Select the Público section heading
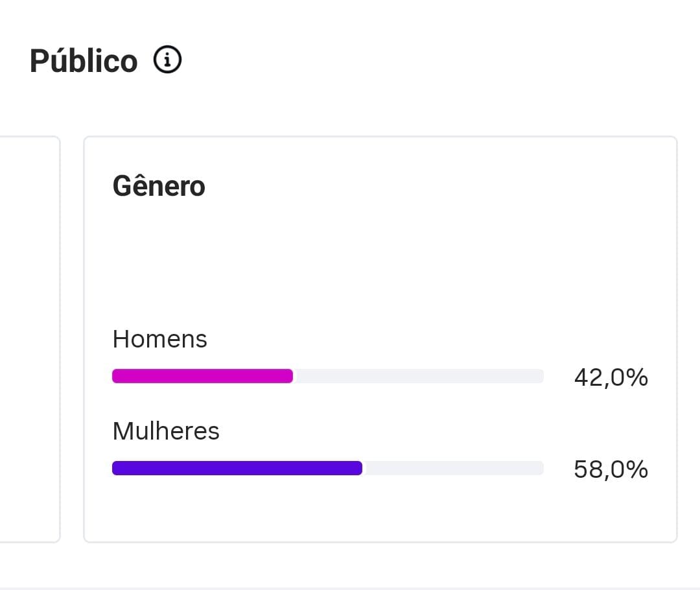 pos(84,62)
